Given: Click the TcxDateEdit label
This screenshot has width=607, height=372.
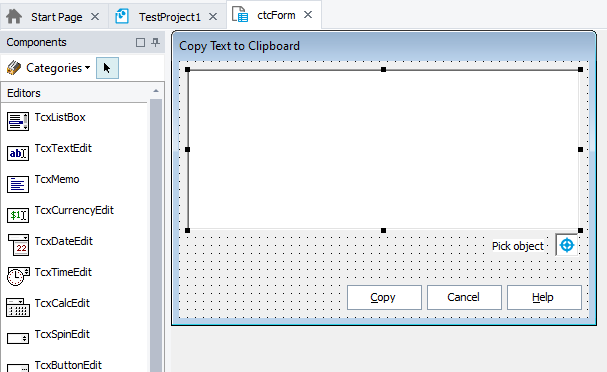Looking at the screenshot, I should click(x=63, y=241).
